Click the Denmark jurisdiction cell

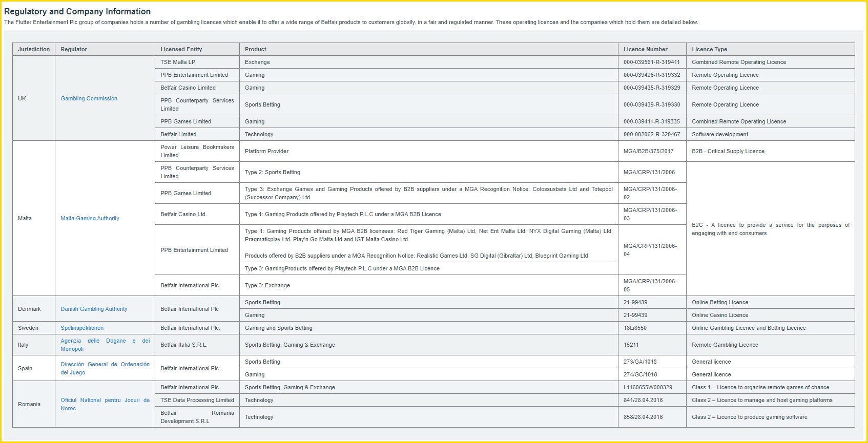[x=34, y=309]
